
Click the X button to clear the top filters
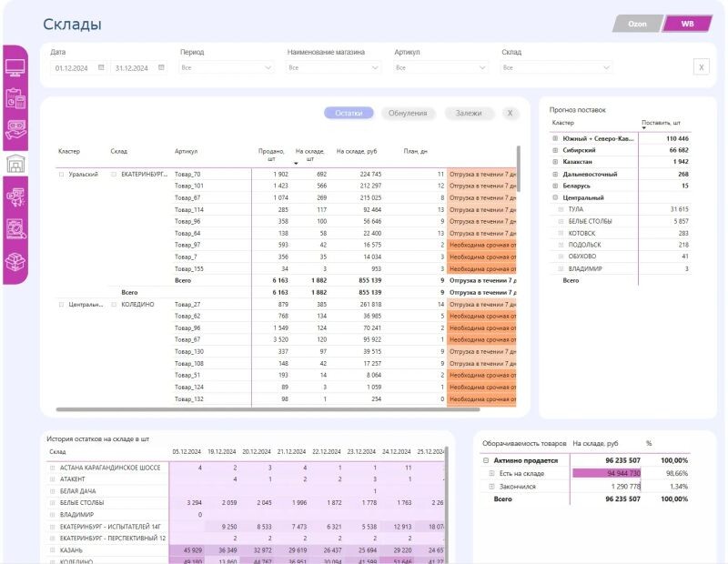701,67
